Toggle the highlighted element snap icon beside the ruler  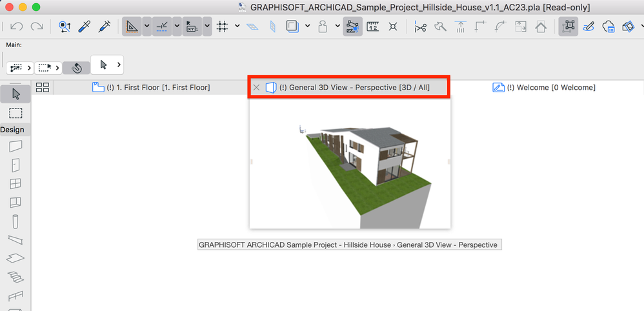coord(353,26)
